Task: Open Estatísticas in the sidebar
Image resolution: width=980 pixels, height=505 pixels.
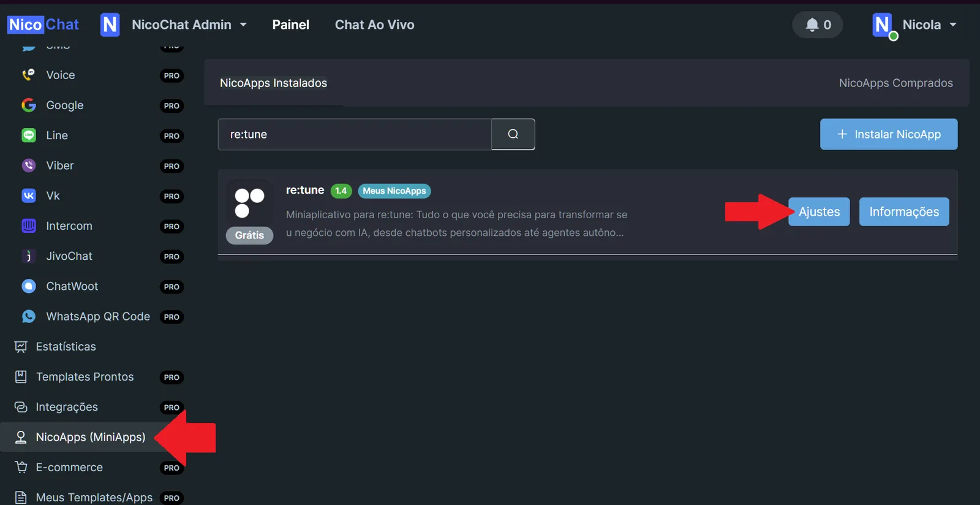Action: pos(66,346)
